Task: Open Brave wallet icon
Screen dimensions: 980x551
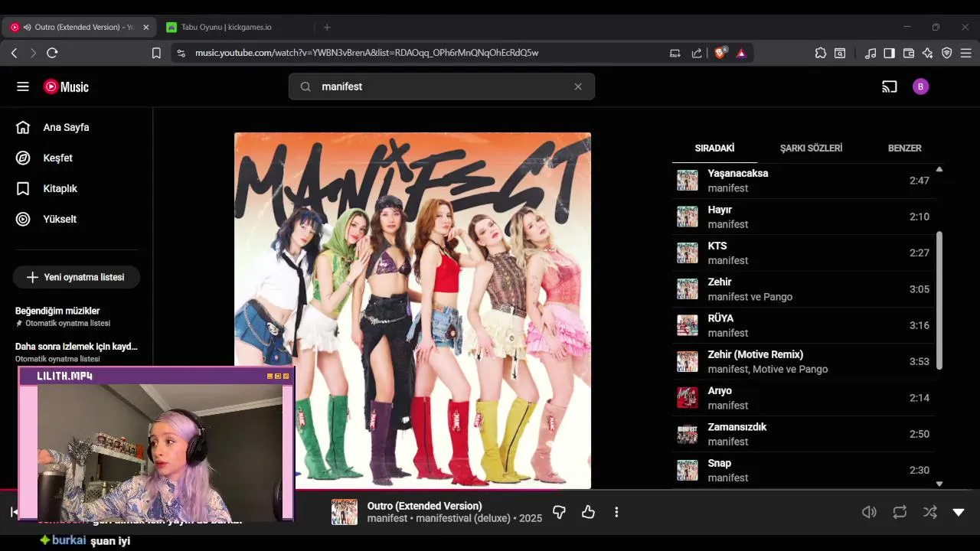Action: pos(909,53)
